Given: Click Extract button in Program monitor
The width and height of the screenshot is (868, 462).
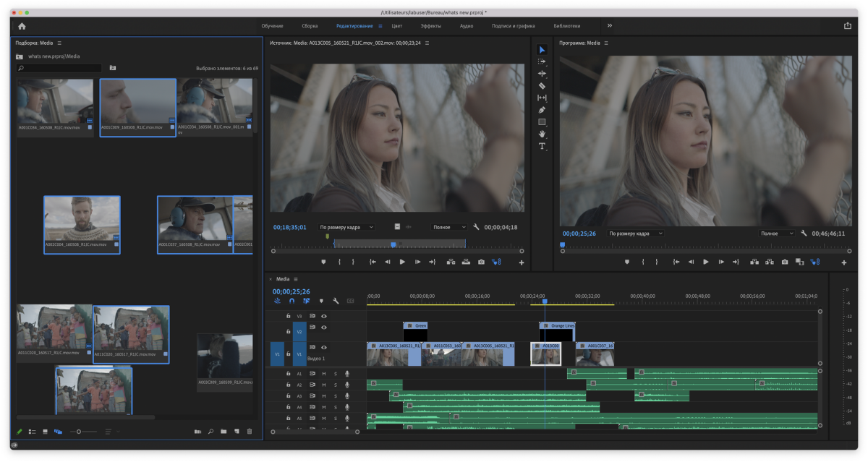Looking at the screenshot, I should tap(770, 262).
